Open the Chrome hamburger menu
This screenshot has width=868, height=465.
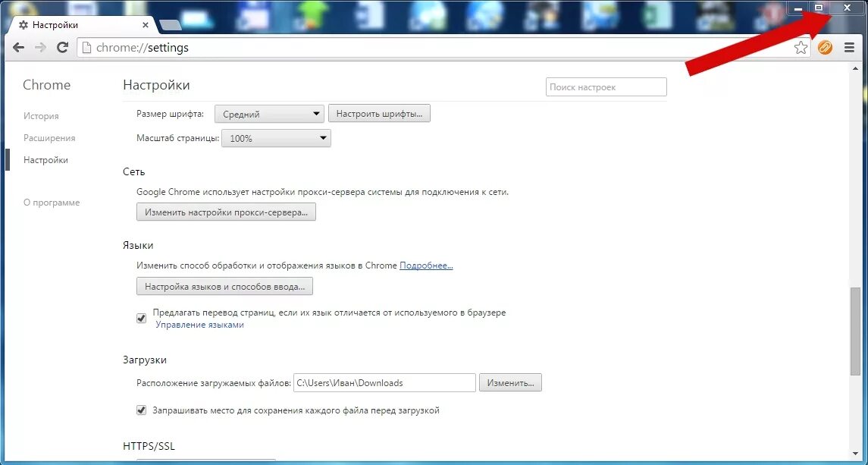[x=850, y=48]
